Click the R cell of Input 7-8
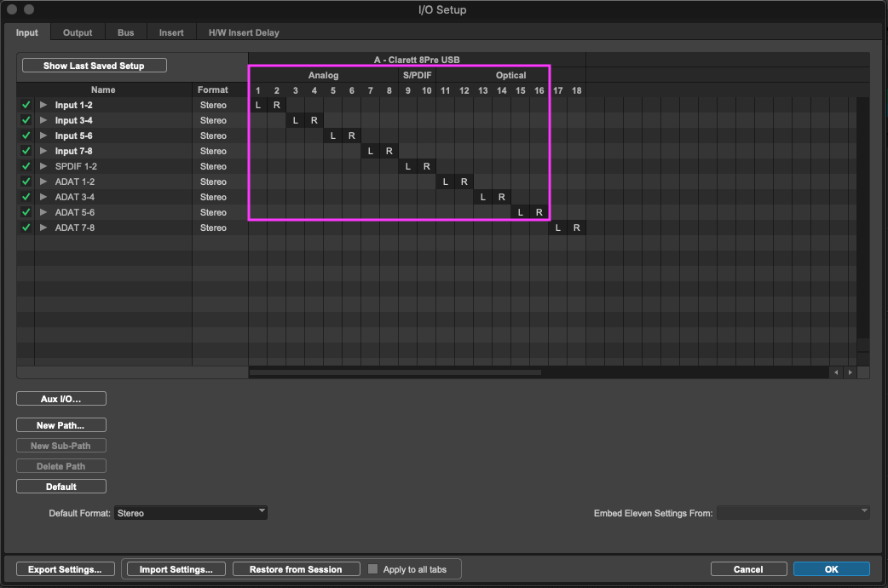 389,151
